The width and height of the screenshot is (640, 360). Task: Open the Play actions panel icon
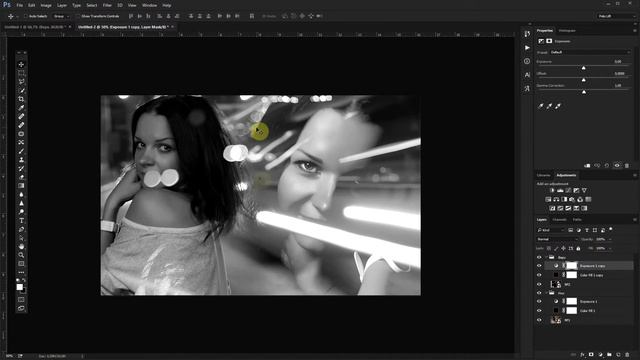tap(527, 48)
